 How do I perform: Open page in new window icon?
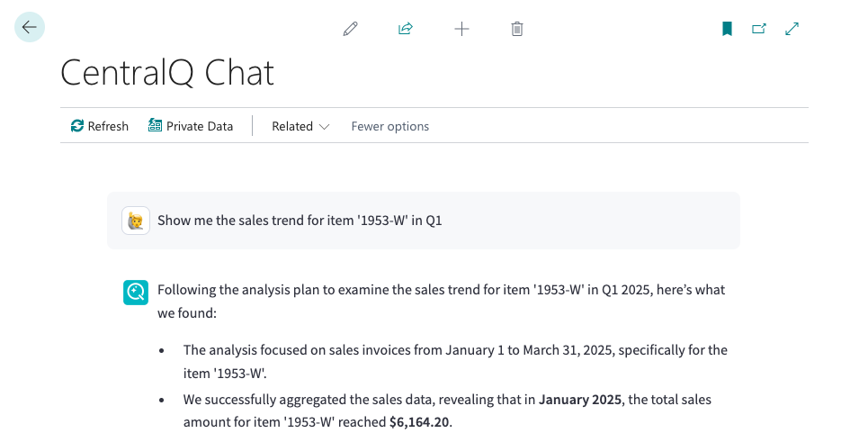[759, 29]
